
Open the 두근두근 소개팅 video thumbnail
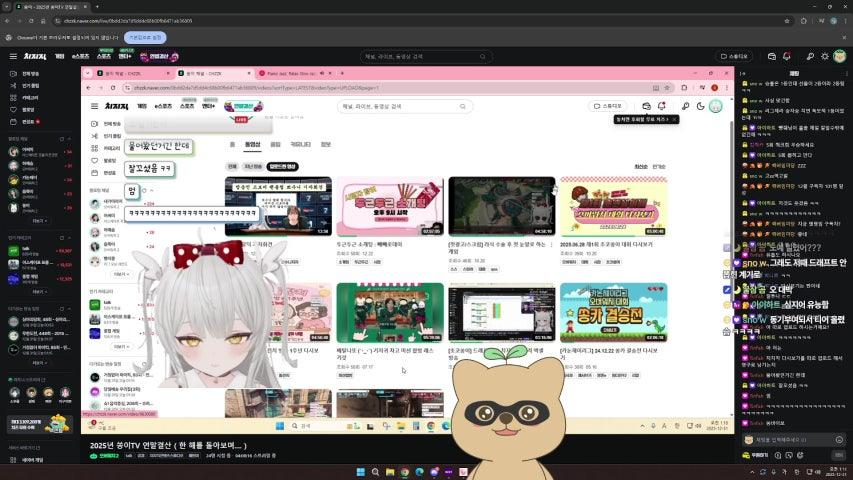(390, 206)
